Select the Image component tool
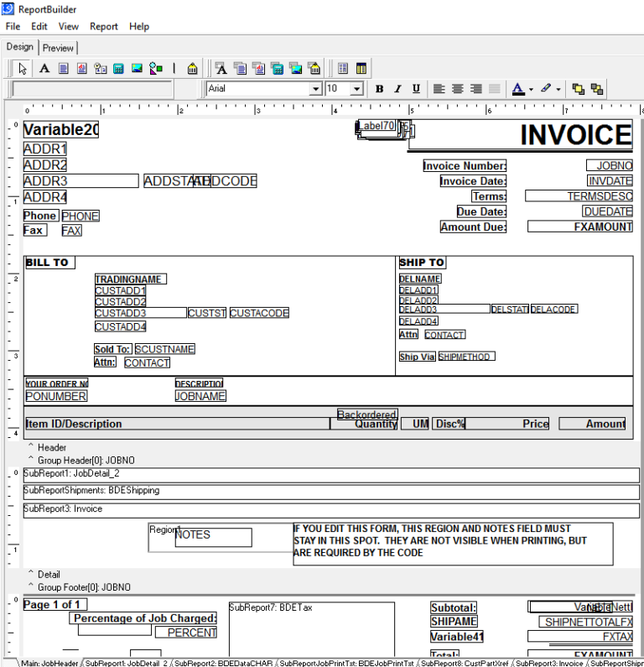 coord(137,69)
